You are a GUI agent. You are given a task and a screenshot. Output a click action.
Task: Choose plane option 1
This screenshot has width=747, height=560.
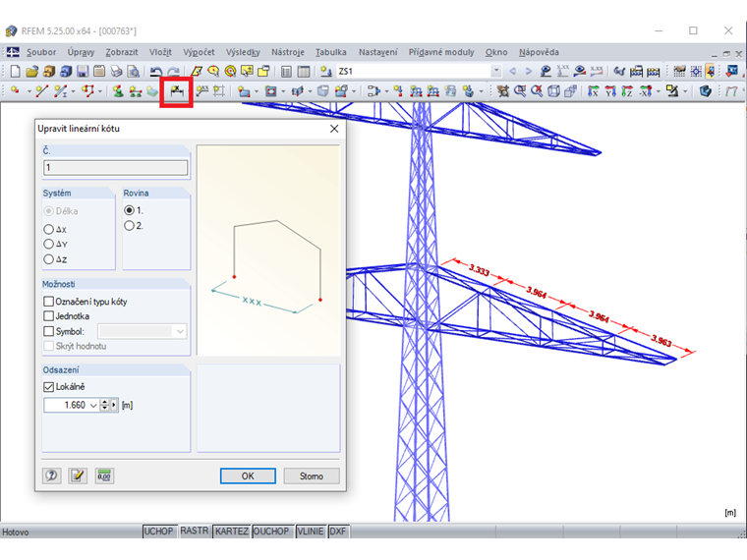coord(129,210)
